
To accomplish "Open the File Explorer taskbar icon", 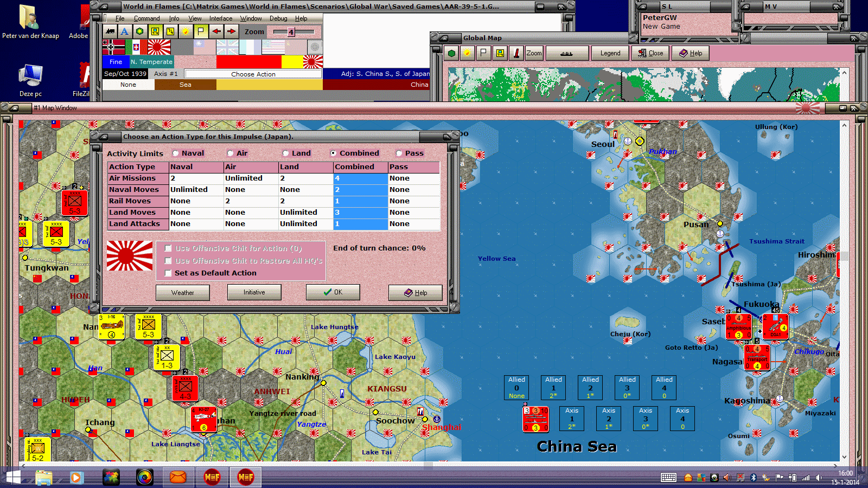I will (44, 477).
